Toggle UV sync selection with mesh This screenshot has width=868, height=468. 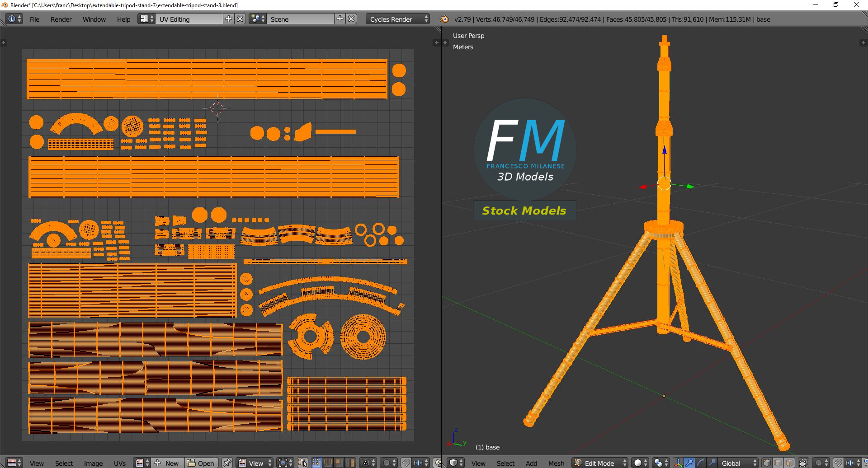coord(302,463)
